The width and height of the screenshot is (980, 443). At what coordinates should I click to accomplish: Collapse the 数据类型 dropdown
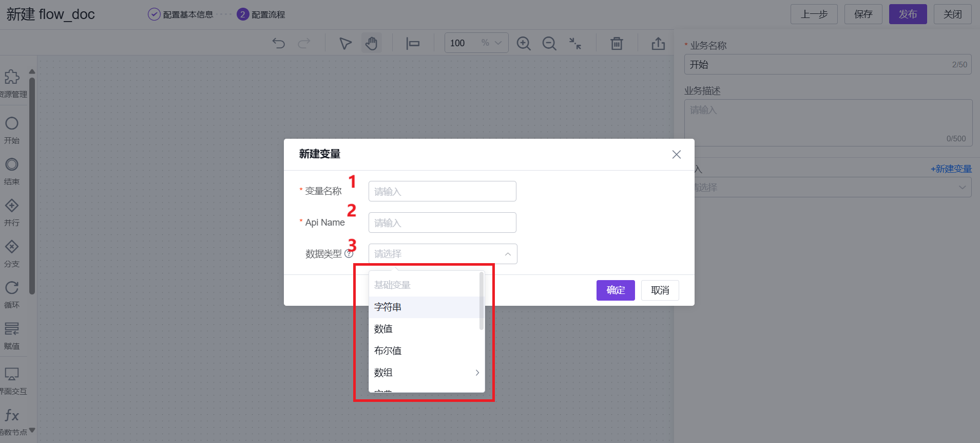507,254
